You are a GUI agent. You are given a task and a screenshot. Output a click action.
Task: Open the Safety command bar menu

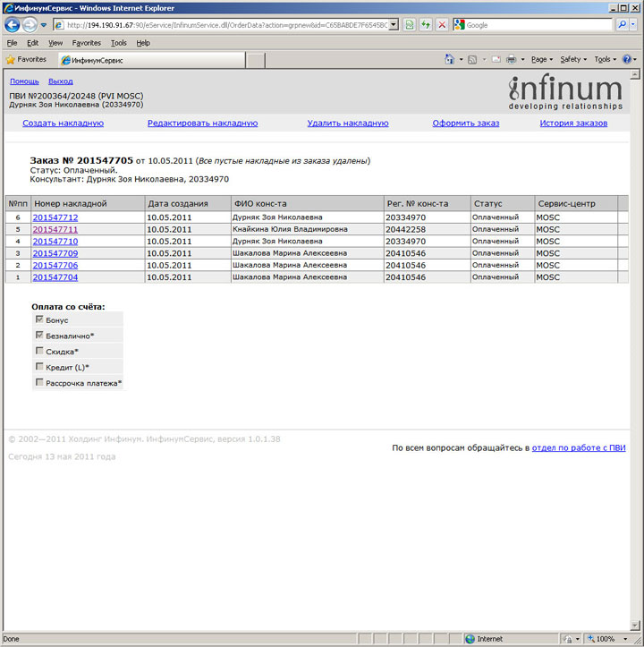pyautogui.click(x=573, y=59)
